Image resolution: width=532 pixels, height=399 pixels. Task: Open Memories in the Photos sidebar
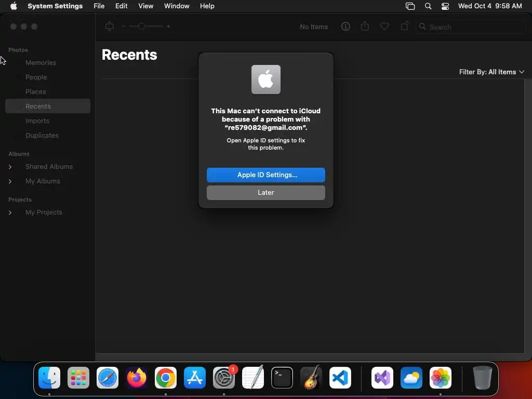(41, 62)
